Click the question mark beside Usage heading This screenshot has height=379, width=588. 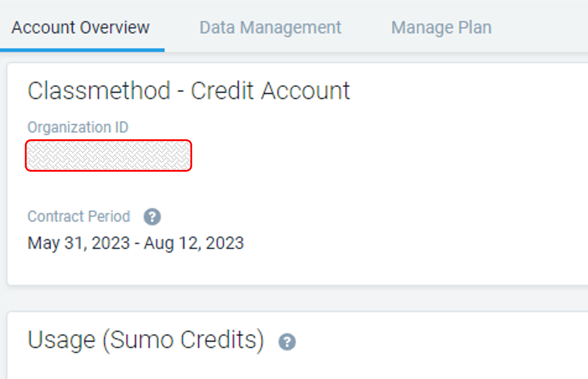click(x=287, y=340)
